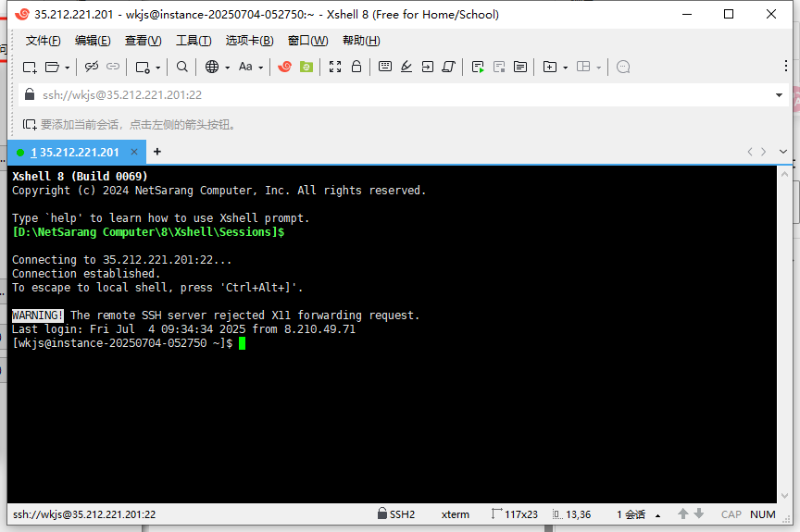Close the 35.212.221.201 tab
The image size is (800, 532).
point(134,152)
